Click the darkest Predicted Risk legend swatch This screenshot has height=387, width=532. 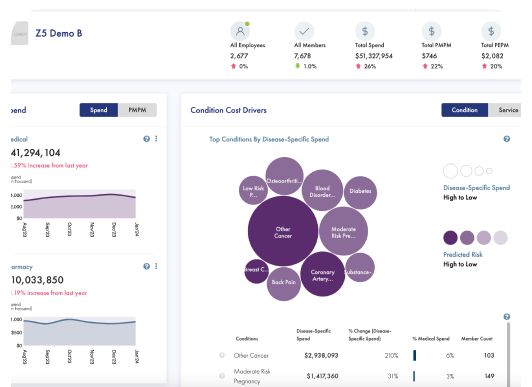451,238
